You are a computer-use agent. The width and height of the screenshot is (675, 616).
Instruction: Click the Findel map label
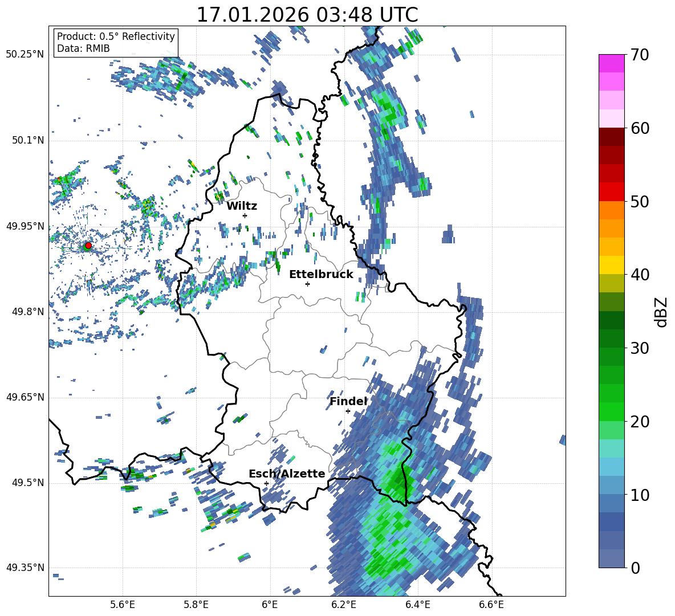(348, 401)
